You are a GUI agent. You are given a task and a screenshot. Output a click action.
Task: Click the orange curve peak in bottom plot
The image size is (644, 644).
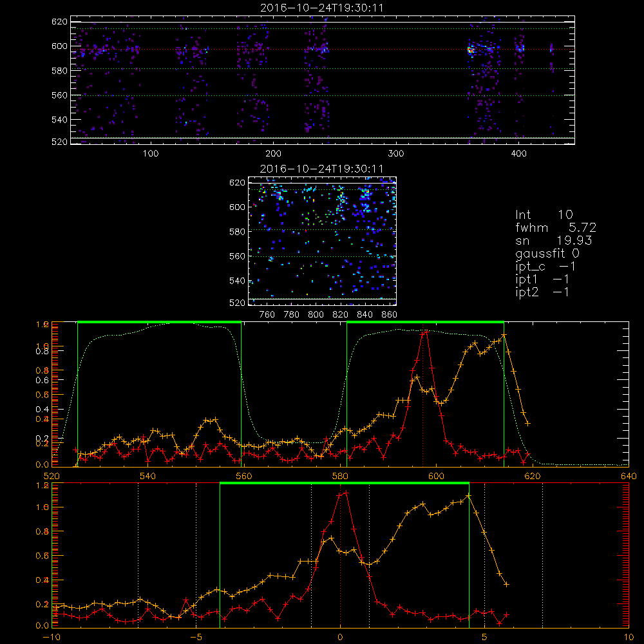tap(468, 496)
